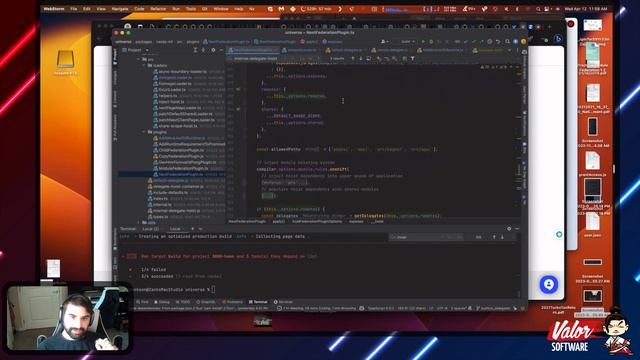Click the yellow avatar icon in toolbar
Viewport: 640px width, 360px height.
524,41
